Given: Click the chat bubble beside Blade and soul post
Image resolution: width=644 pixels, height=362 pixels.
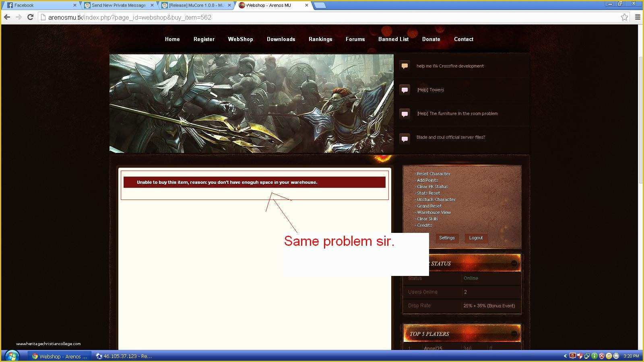Looking at the screenshot, I should (405, 139).
